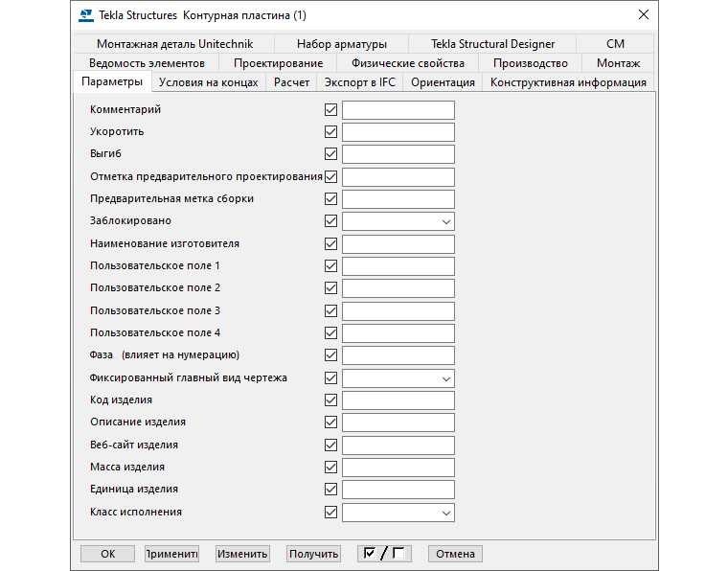This screenshot has height=571, width=728.
Task: Switch to Монтажная деталь Unitechnik tab
Action: tap(174, 44)
